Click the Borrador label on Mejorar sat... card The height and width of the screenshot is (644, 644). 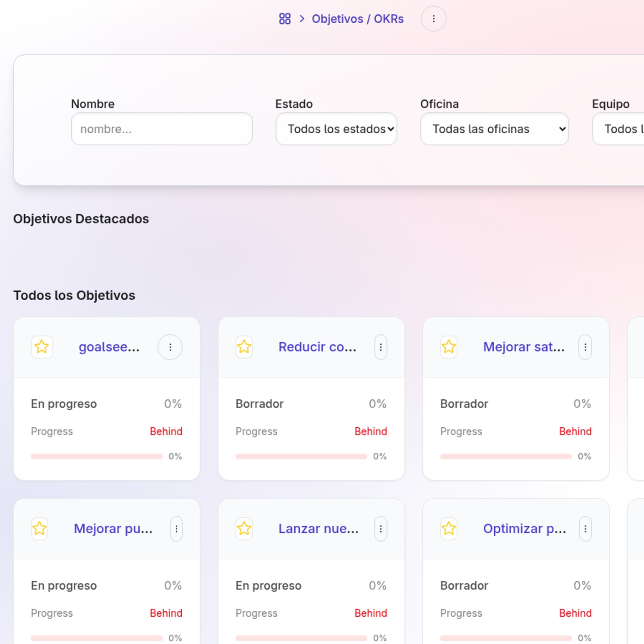[x=464, y=404]
